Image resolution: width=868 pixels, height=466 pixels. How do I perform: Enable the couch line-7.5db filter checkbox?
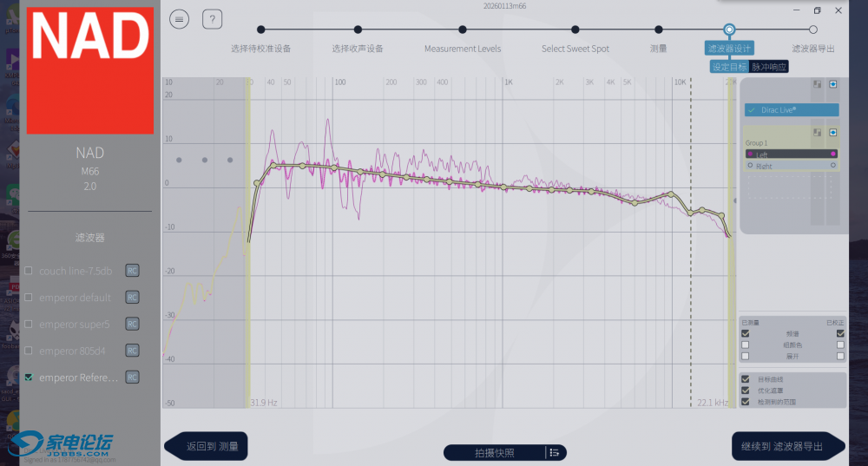[30, 271]
